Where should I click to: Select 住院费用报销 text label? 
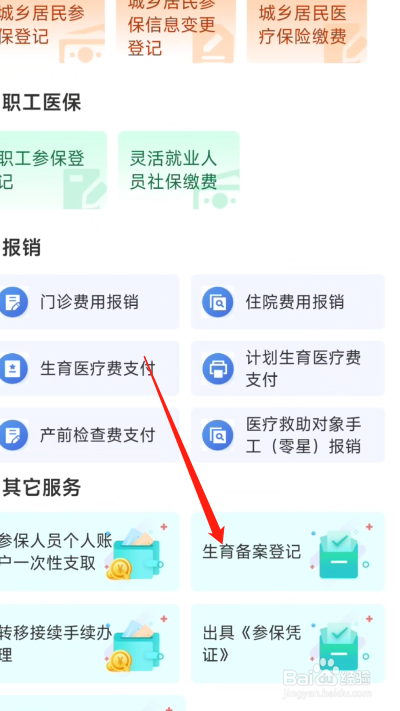point(295,302)
